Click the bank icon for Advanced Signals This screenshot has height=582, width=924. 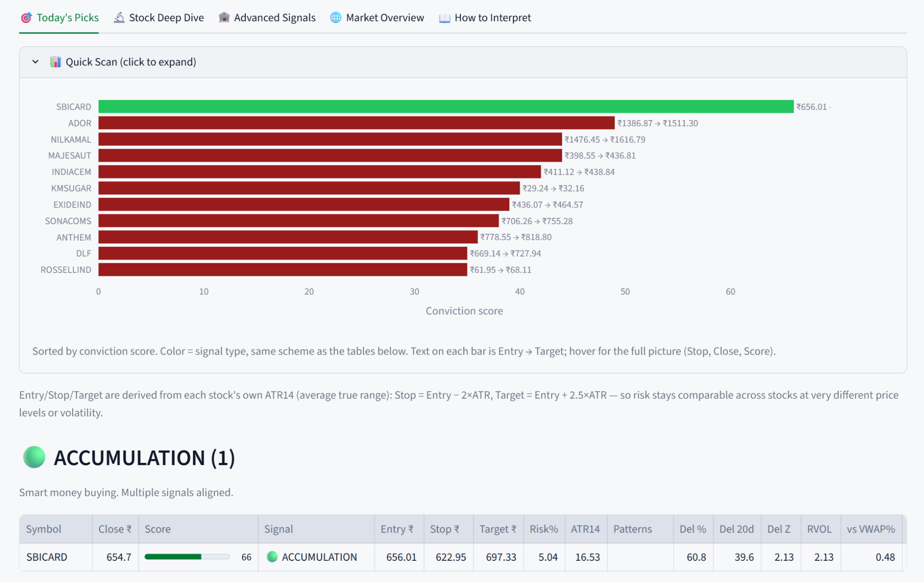[x=224, y=18]
